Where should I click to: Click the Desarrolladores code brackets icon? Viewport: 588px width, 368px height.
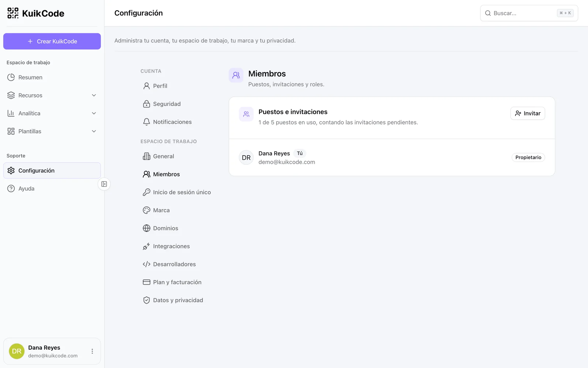click(146, 264)
